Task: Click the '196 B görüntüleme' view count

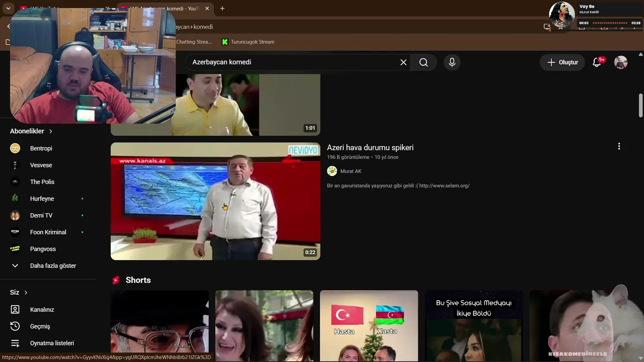Action: tap(348, 157)
